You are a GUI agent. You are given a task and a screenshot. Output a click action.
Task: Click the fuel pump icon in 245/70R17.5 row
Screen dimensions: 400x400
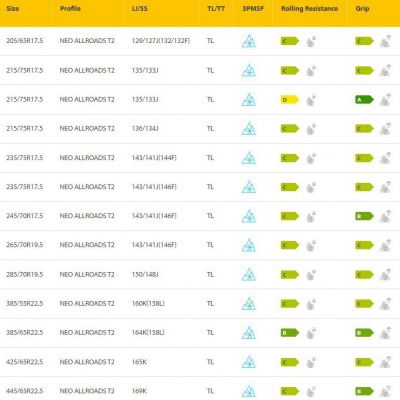[311, 216]
